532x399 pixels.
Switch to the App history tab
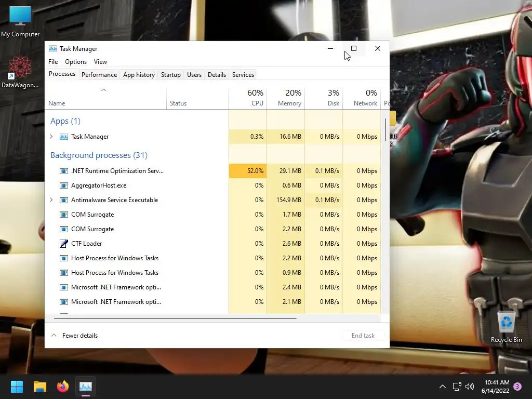139,75
